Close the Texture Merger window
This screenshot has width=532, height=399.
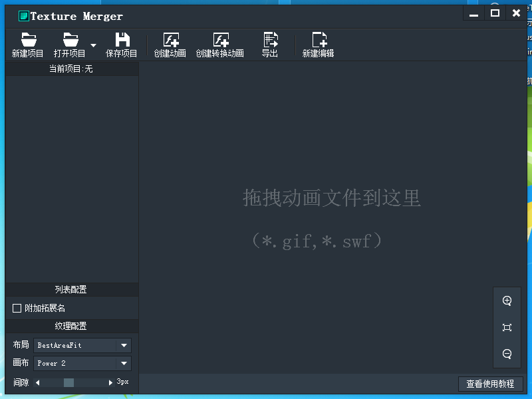[x=516, y=13]
